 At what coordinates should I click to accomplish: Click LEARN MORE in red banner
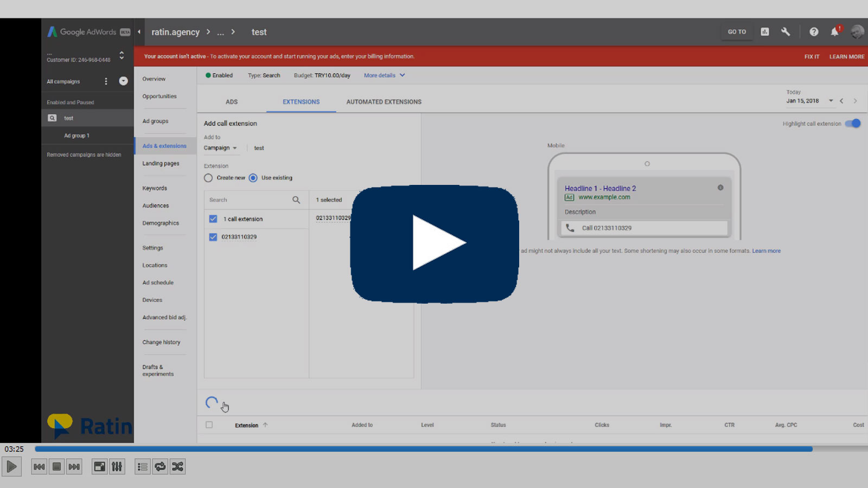pos(847,57)
